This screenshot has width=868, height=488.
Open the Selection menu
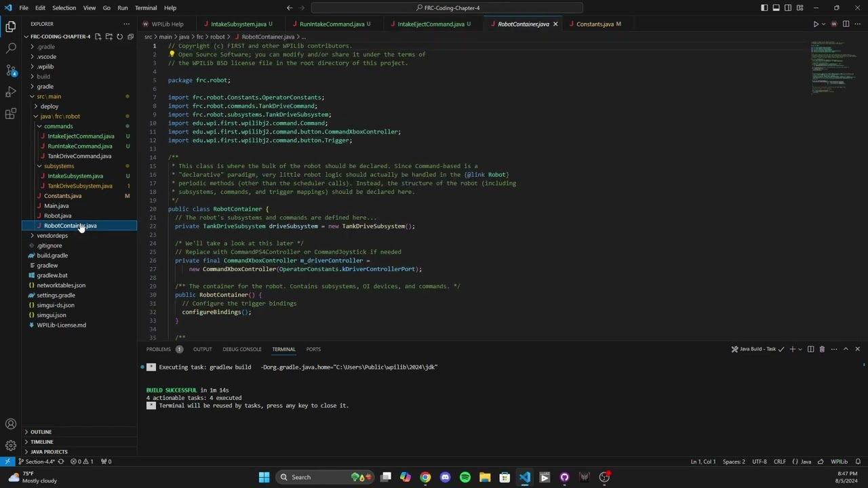[64, 8]
